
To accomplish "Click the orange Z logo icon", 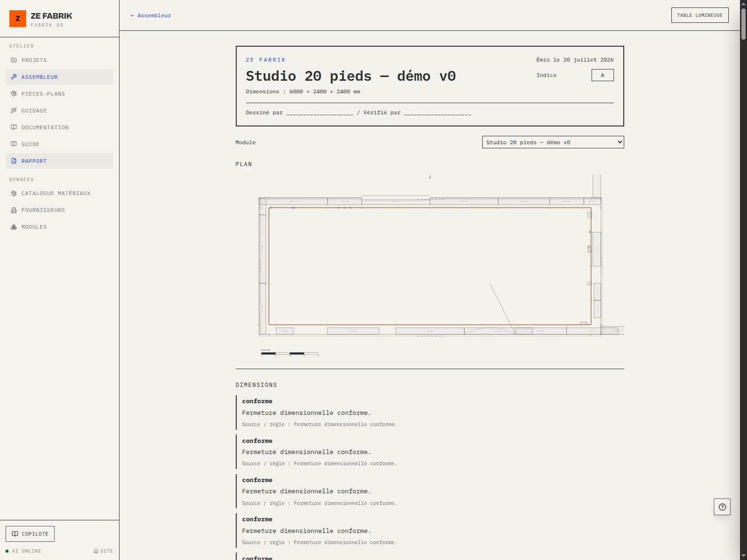I will (x=18, y=18).
